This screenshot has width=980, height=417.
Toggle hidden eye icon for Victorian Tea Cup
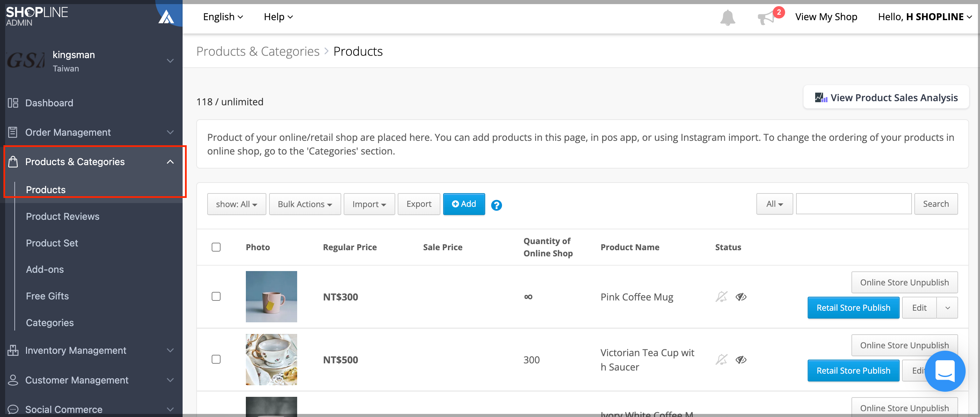tap(741, 360)
